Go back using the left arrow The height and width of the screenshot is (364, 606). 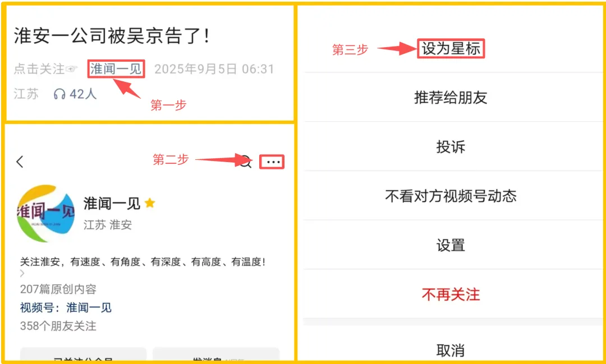pyautogui.click(x=20, y=162)
